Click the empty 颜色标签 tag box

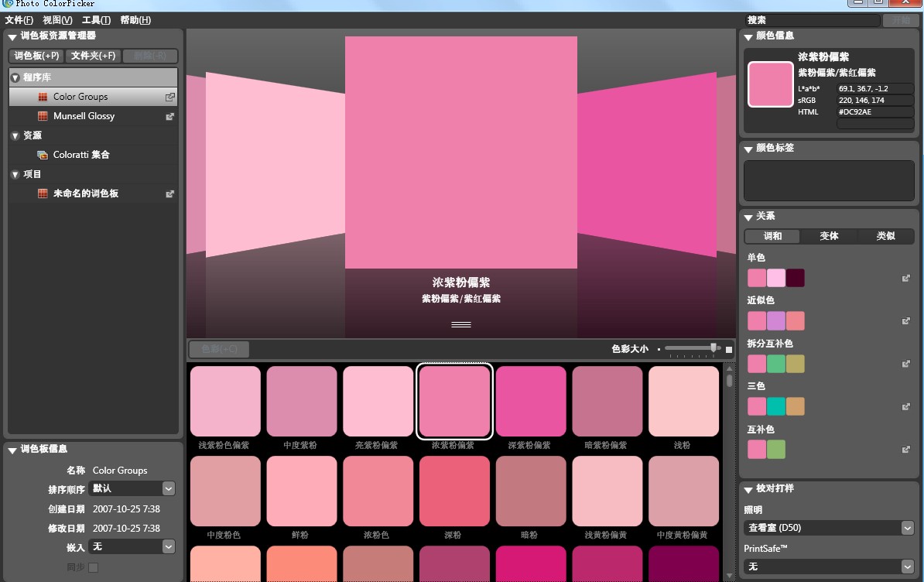pos(829,181)
